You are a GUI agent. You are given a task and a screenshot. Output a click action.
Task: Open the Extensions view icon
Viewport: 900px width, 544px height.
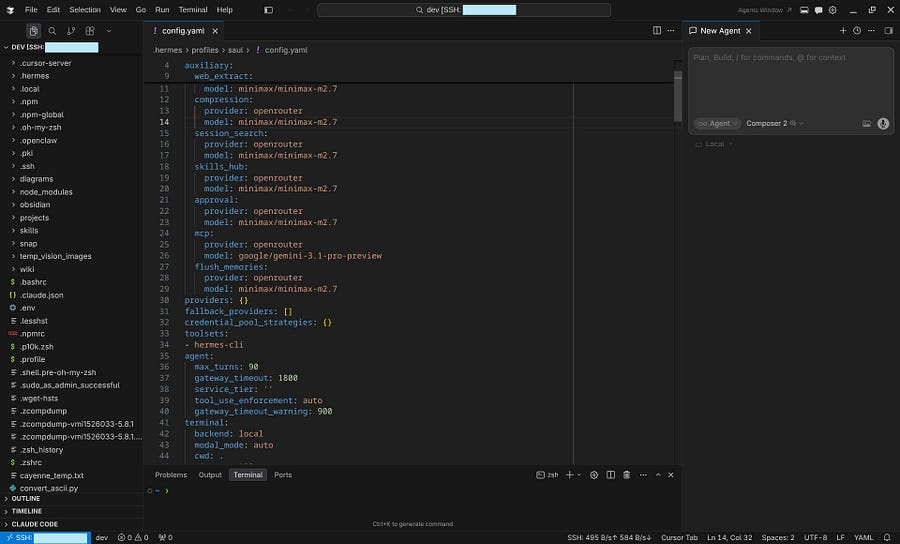pos(90,31)
